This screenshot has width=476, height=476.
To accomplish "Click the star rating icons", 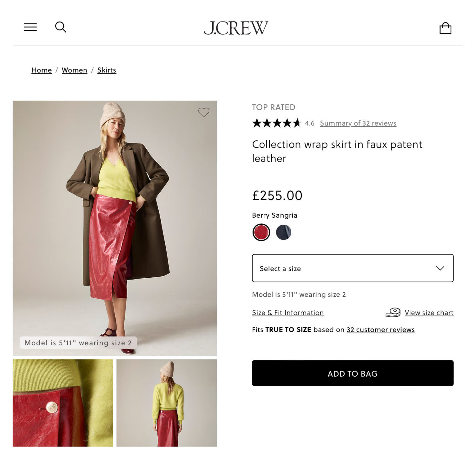I will [x=276, y=123].
